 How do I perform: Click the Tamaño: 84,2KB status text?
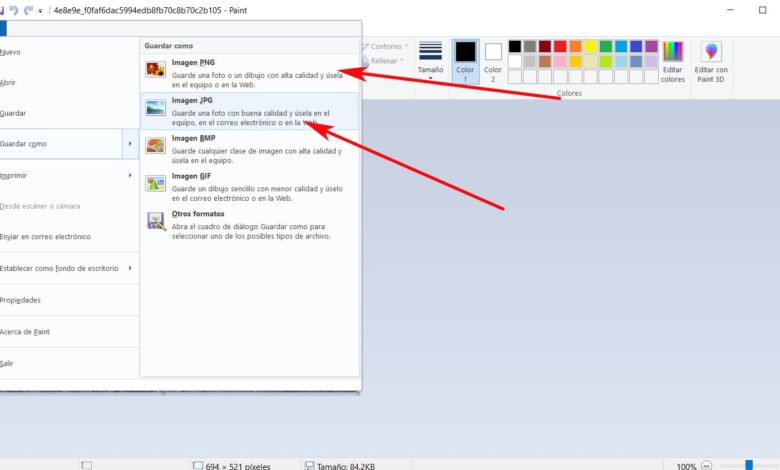coord(346,467)
